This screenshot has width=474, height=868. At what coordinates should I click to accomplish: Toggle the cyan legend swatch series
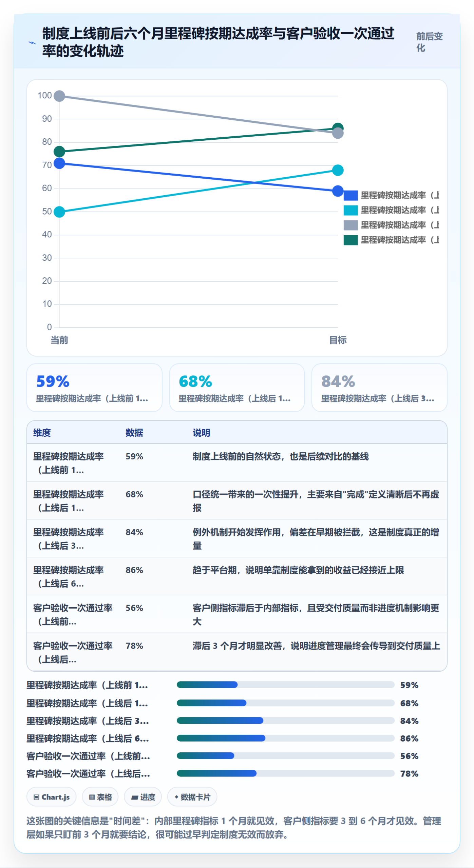pos(350,211)
